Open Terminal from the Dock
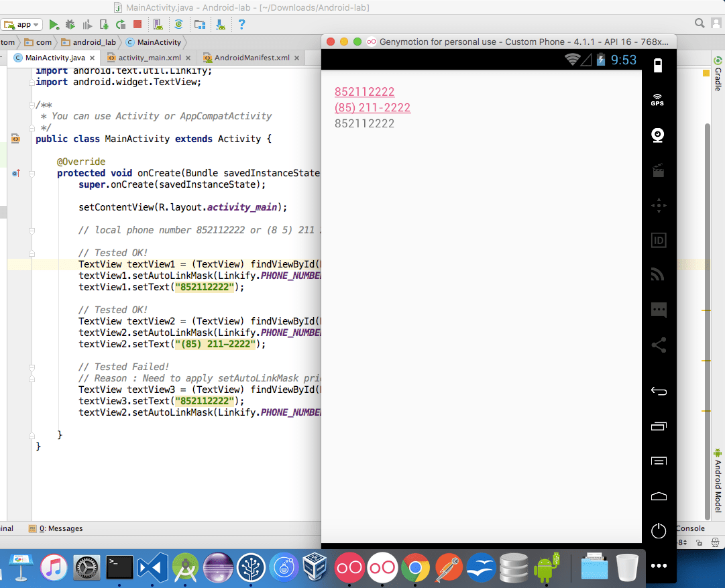The image size is (725, 588). (119, 568)
